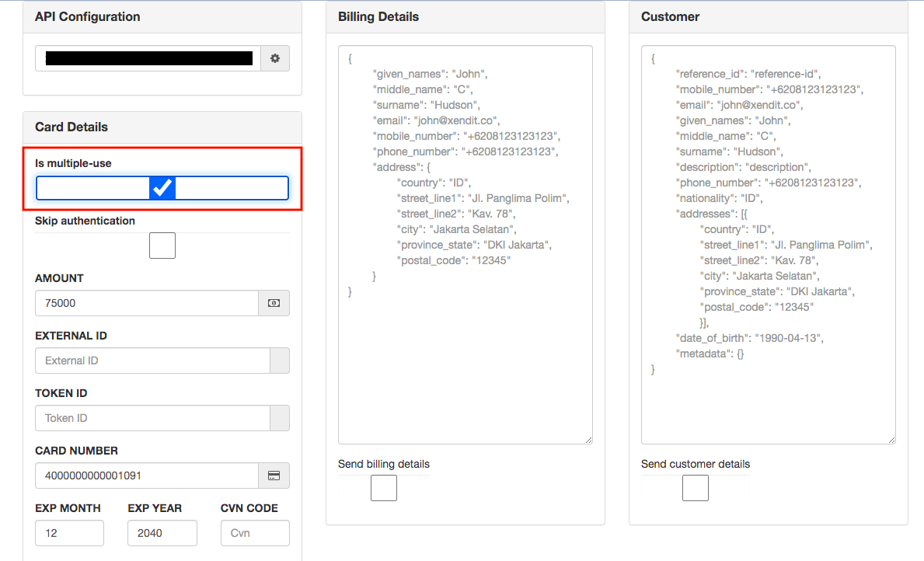
Task: Check the Send billing details checkbox
Action: pyautogui.click(x=384, y=488)
